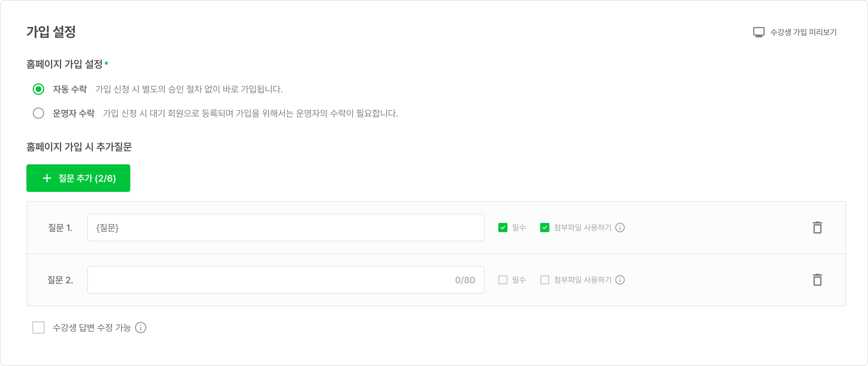This screenshot has height=366, width=868.
Task: Click the 자동 수락 option label
Action: (70, 89)
